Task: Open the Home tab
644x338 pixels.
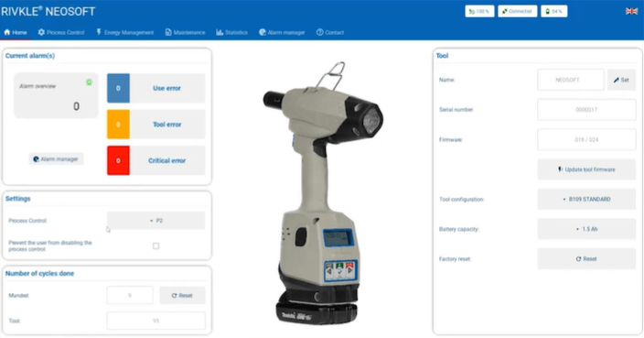Action: pos(16,32)
